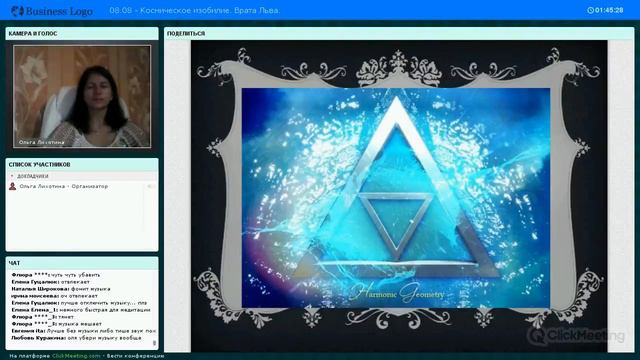Collapse the ДОКЛАДЧИКИ group arrow

(12, 176)
